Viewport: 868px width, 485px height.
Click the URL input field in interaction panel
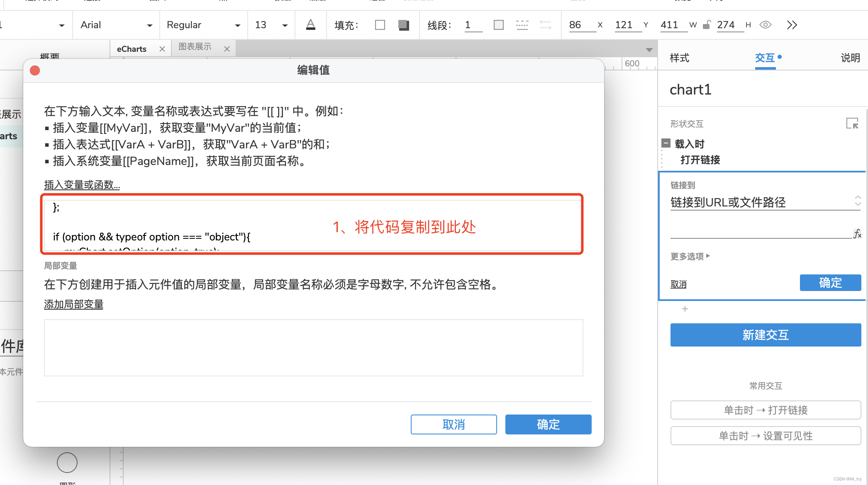point(761,231)
